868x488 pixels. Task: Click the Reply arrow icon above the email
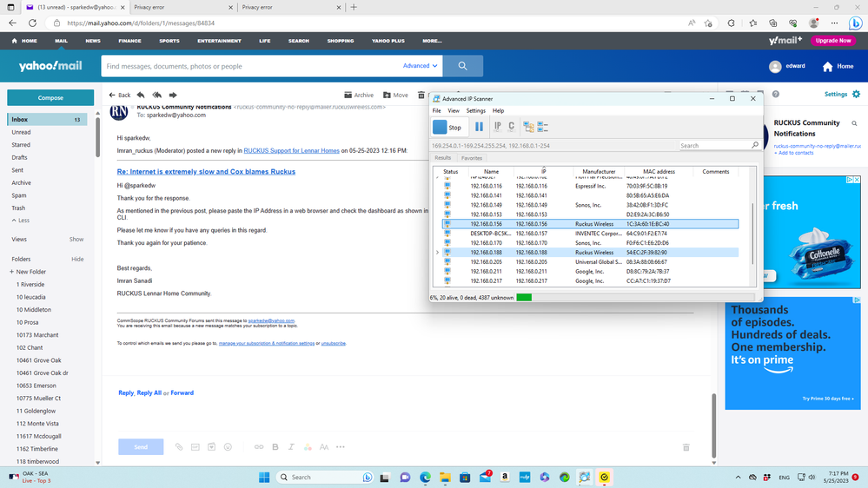[x=141, y=96]
